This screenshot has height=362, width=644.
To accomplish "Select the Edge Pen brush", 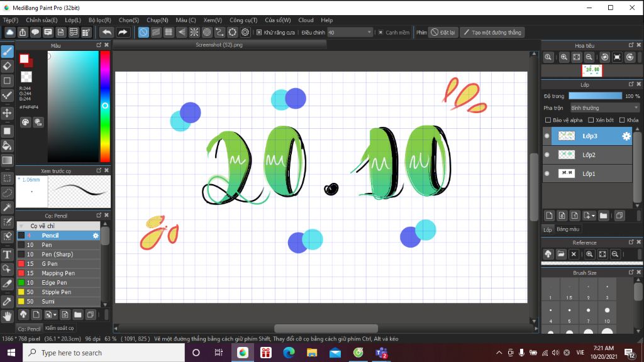I will point(58,283).
